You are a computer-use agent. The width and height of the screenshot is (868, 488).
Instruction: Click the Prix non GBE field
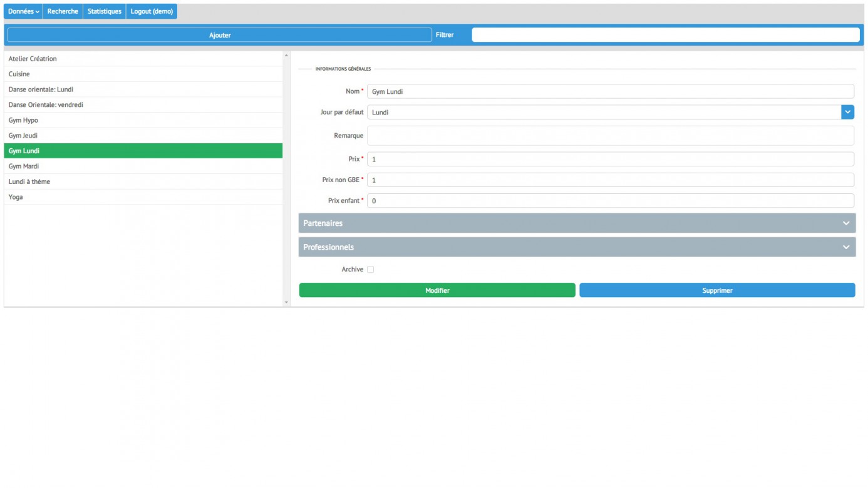pos(611,180)
